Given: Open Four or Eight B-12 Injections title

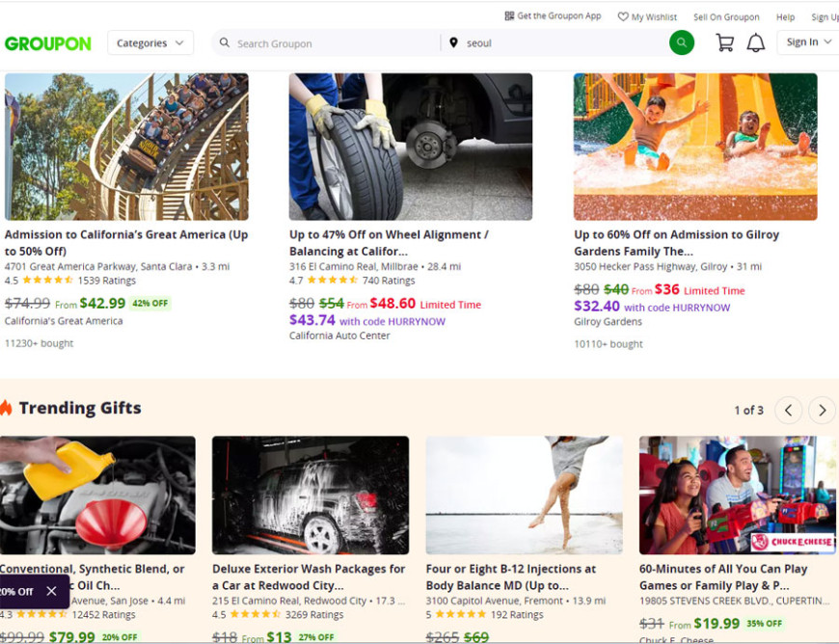Looking at the screenshot, I should coord(510,577).
